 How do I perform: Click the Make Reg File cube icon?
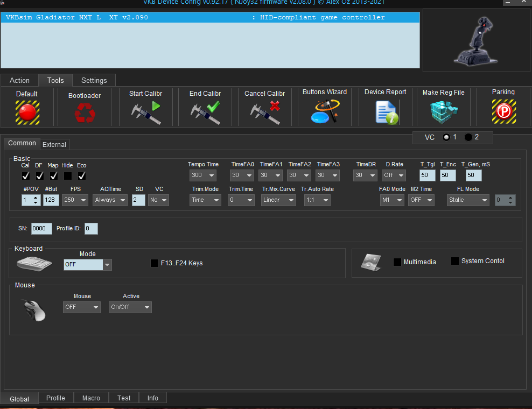click(x=444, y=112)
